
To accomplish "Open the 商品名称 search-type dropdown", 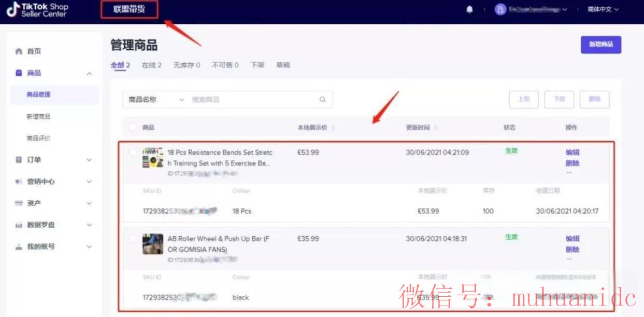I will (156, 100).
